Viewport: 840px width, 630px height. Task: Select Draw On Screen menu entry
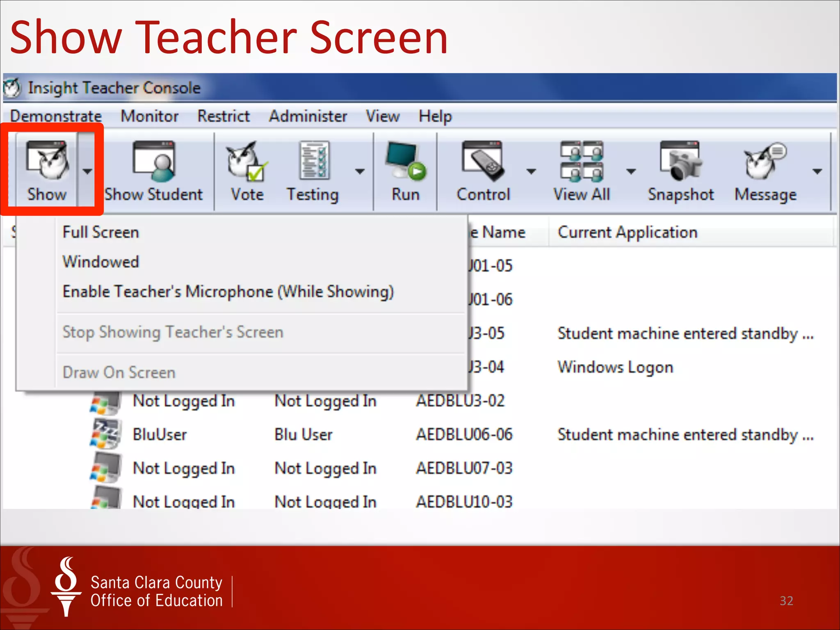coord(119,372)
